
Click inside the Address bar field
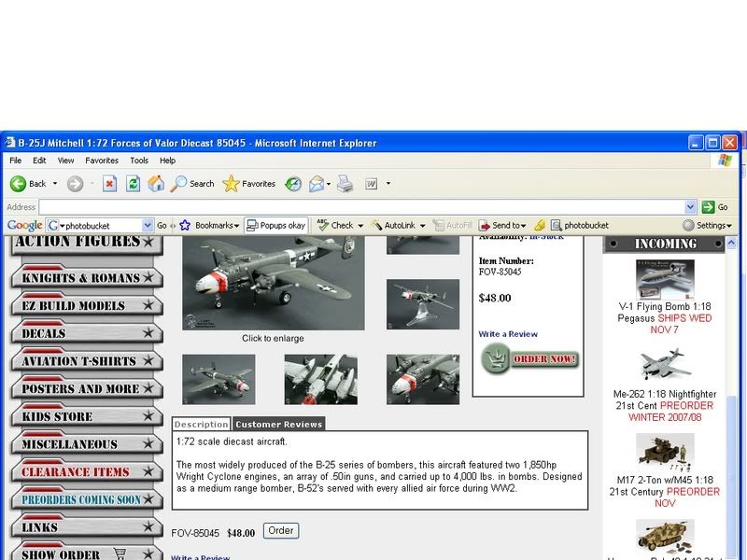pos(362,207)
